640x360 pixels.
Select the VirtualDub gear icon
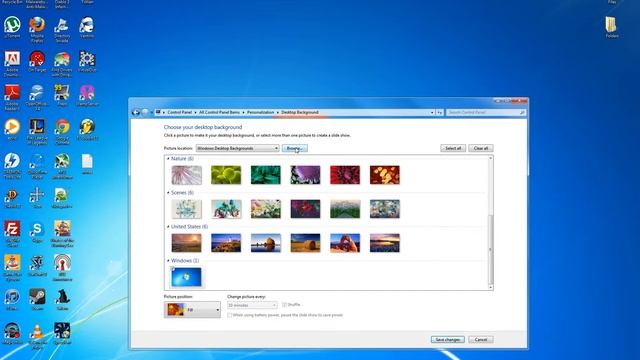[x=87, y=62]
